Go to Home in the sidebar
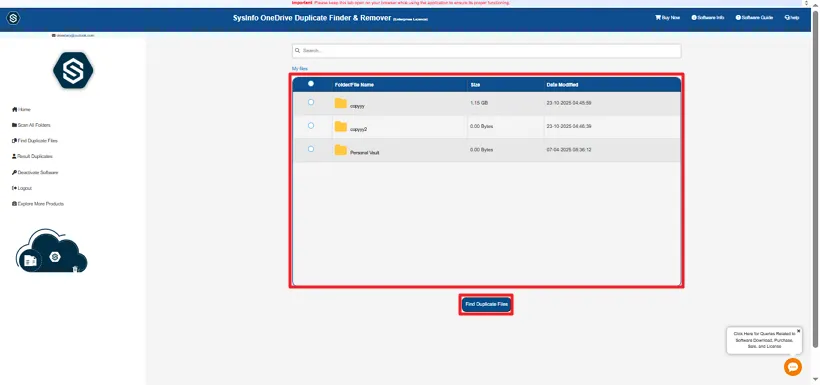The width and height of the screenshot is (820, 385). 21,109
